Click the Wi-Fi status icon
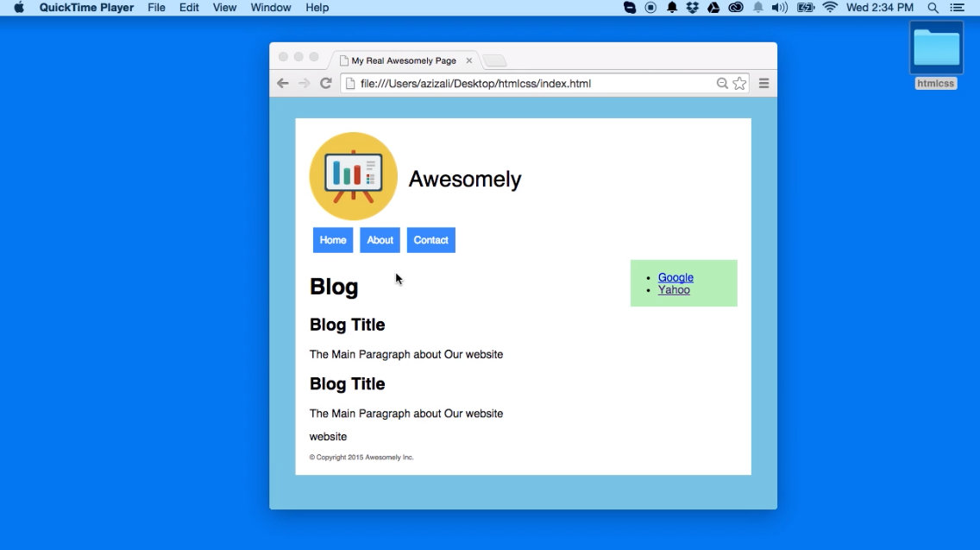 click(x=830, y=8)
